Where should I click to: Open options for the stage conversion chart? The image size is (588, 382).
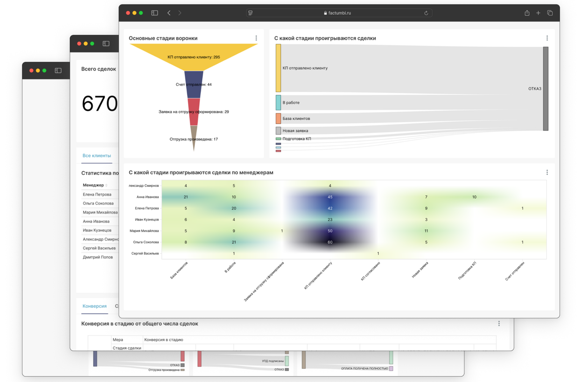tap(499, 324)
